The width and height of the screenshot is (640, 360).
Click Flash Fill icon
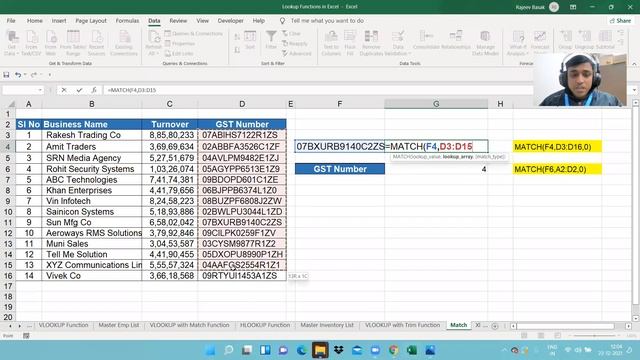[x=350, y=43]
